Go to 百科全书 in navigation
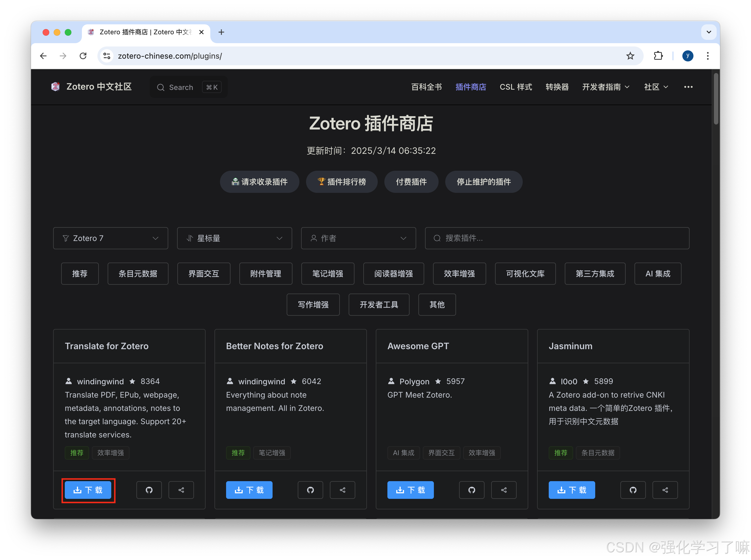Screen dimensions: 751x560 coord(426,87)
